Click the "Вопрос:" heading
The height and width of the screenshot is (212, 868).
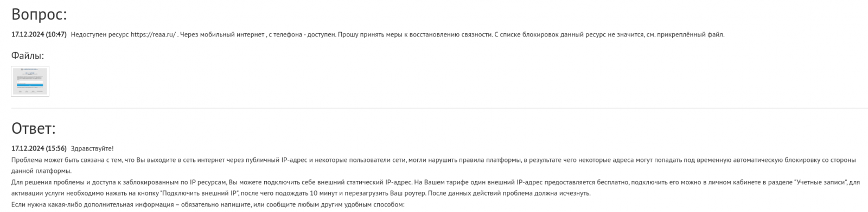pos(39,14)
